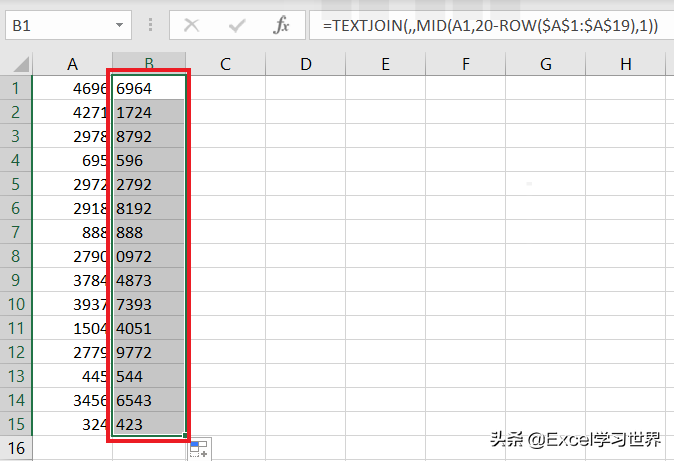
Task: Select row 16 header
Action: point(16,448)
